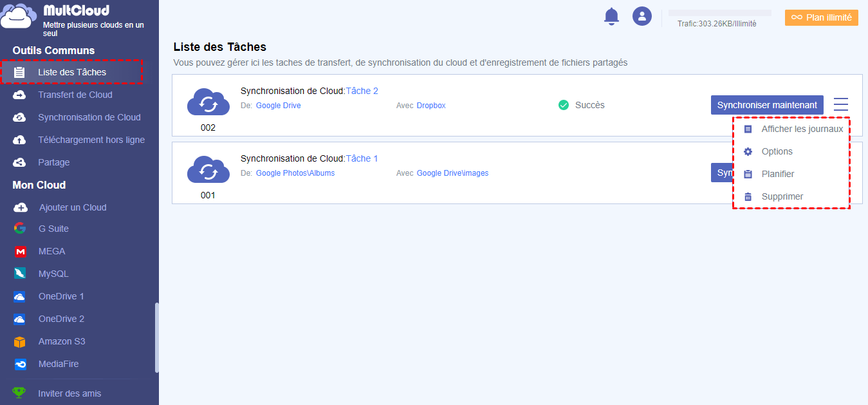Open the user profile avatar icon
This screenshot has height=405, width=868.
coord(642,17)
